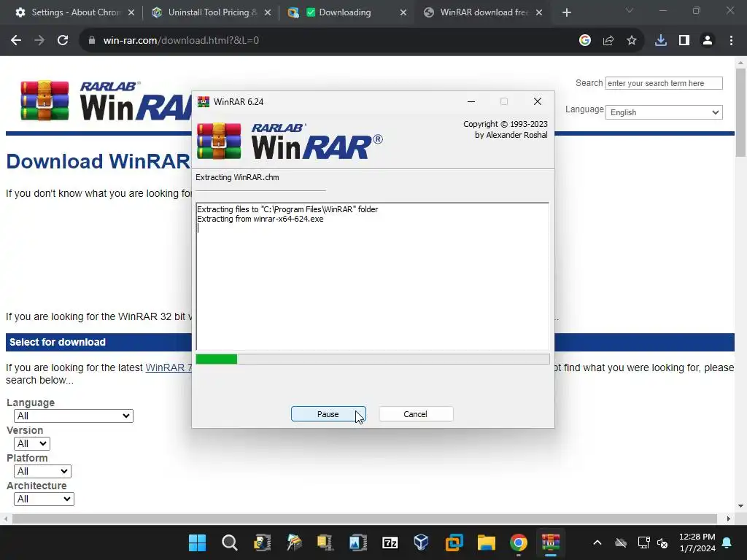Close the Uninstall Tool Pricing tab
747x560 pixels.
pos(268,12)
